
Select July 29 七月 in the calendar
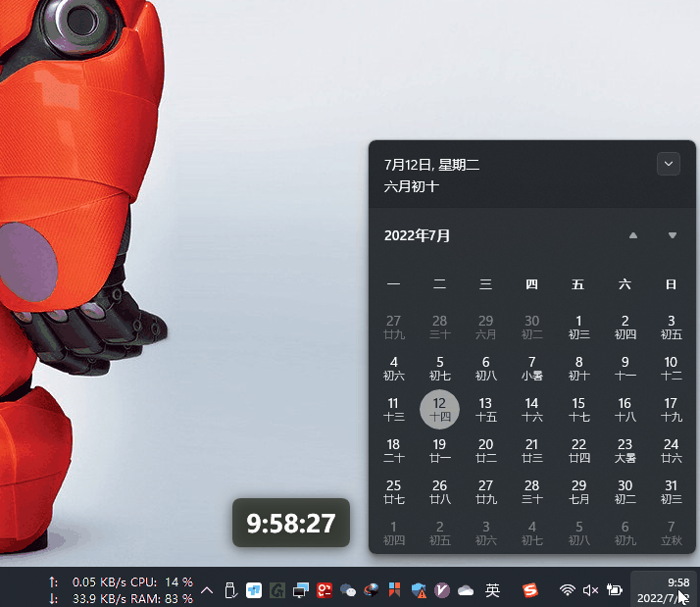click(x=578, y=491)
